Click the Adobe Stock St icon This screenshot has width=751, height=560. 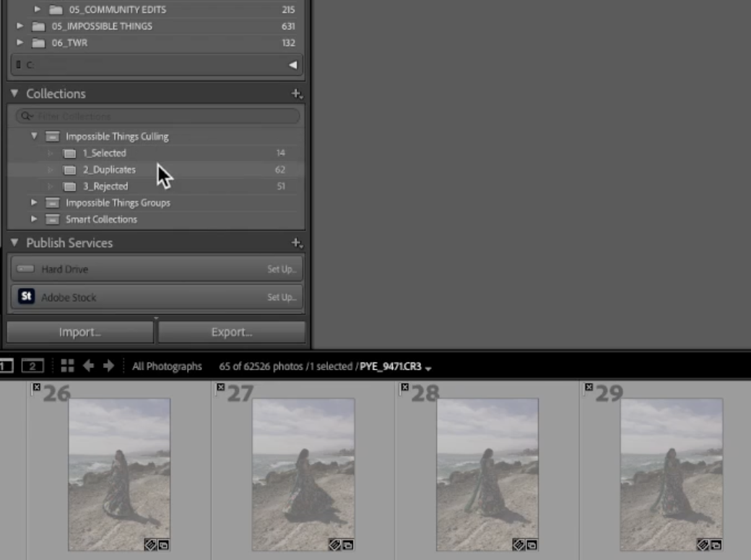pyautogui.click(x=27, y=297)
